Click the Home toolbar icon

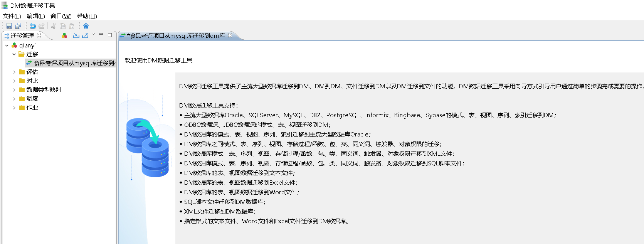(86, 26)
